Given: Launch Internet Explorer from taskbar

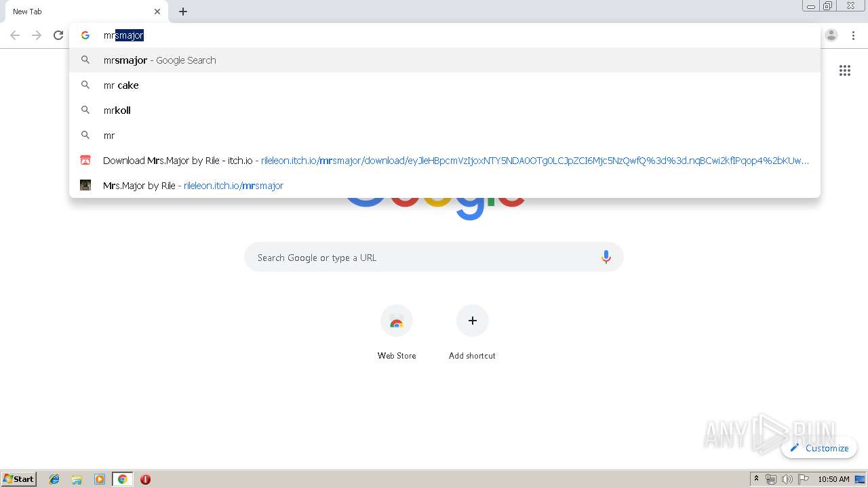Looking at the screenshot, I should [x=54, y=479].
